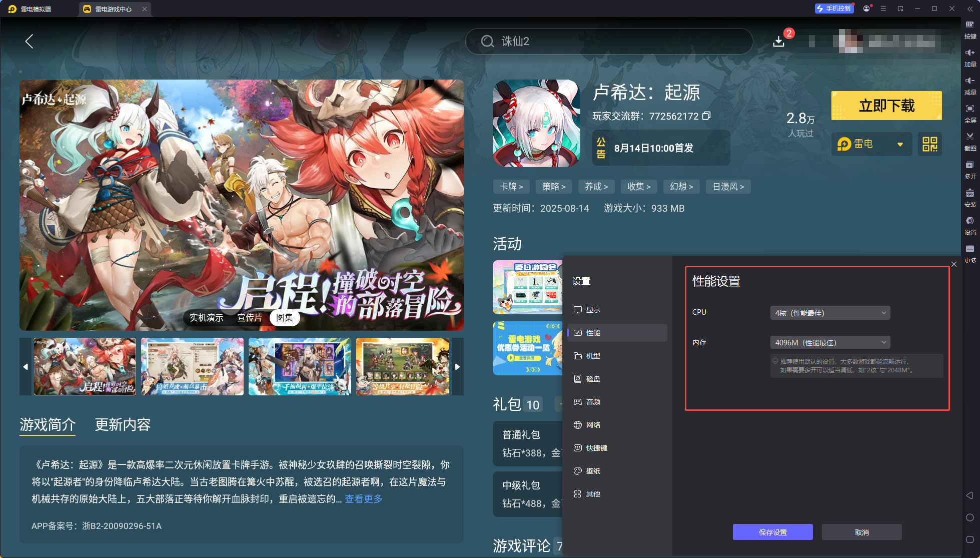The image size is (980, 558).
Task: Focus the search field showing 诛仙2
Action: [609, 41]
